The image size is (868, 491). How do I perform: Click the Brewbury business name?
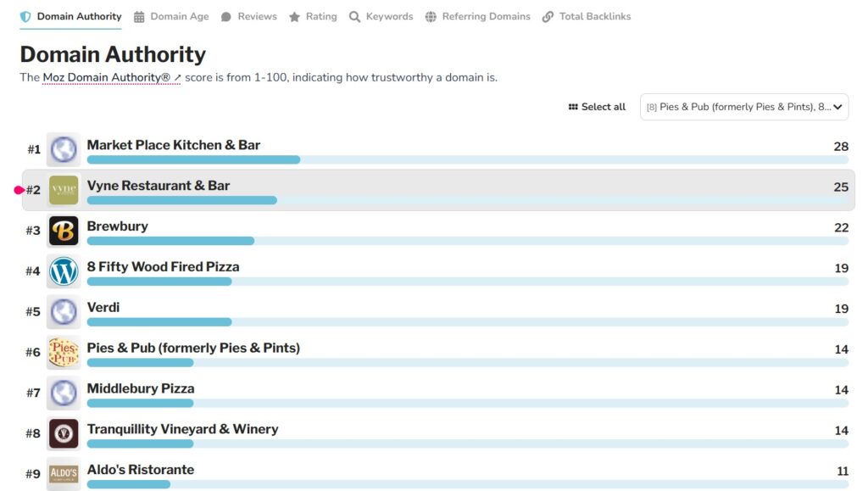pos(118,226)
